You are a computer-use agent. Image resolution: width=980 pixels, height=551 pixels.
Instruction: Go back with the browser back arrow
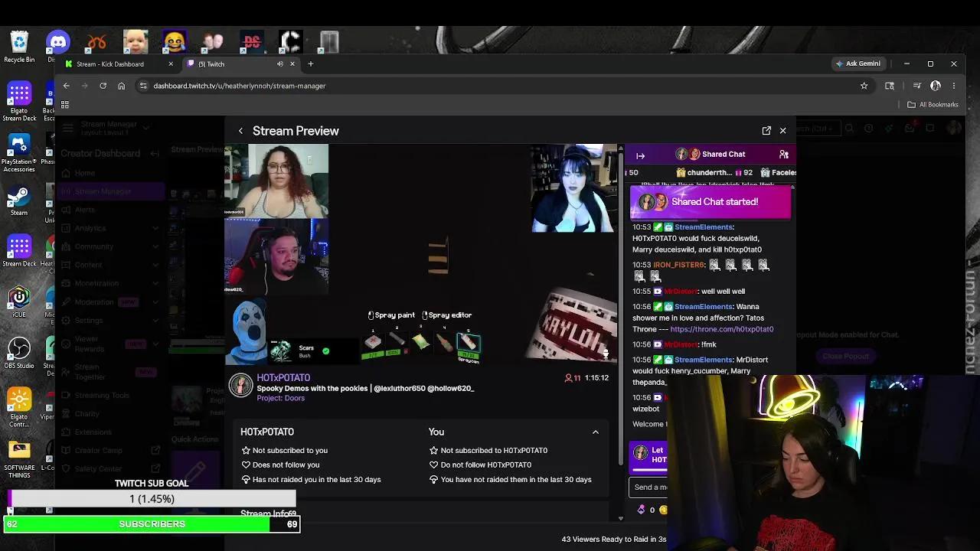pos(67,86)
